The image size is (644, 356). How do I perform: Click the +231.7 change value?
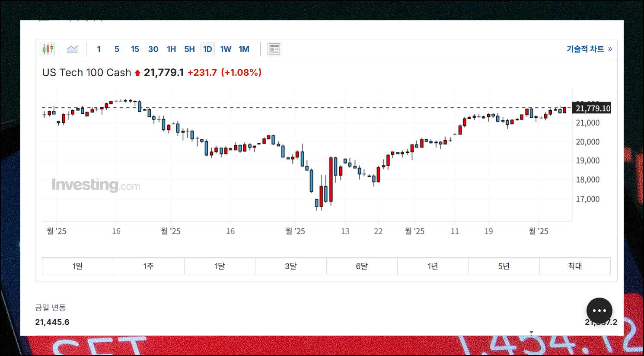click(202, 73)
